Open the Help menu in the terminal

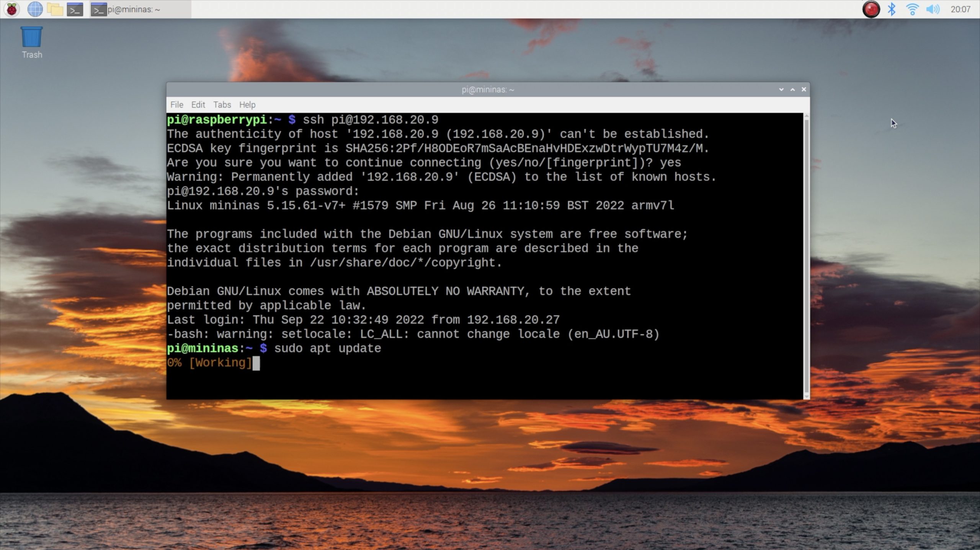(x=247, y=104)
